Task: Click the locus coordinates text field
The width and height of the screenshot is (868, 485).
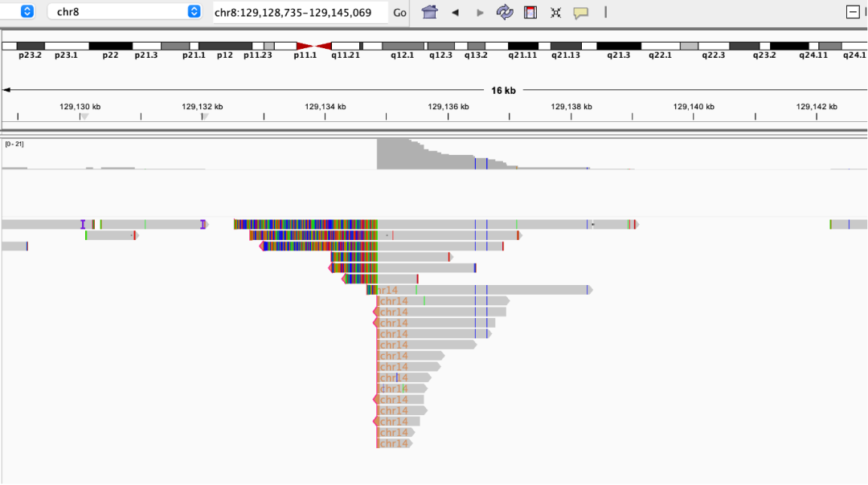Action: pyautogui.click(x=299, y=13)
